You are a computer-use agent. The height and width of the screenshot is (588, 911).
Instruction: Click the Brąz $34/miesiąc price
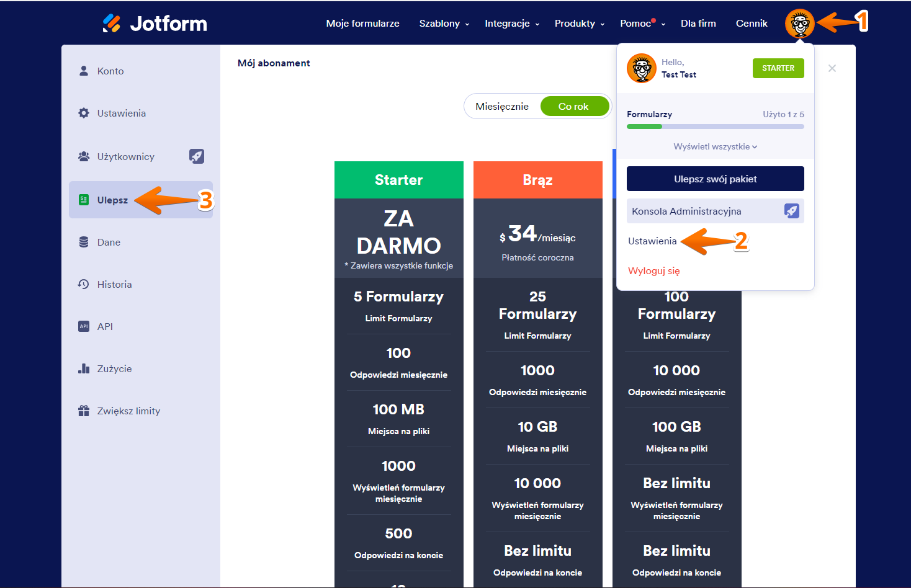click(x=537, y=234)
